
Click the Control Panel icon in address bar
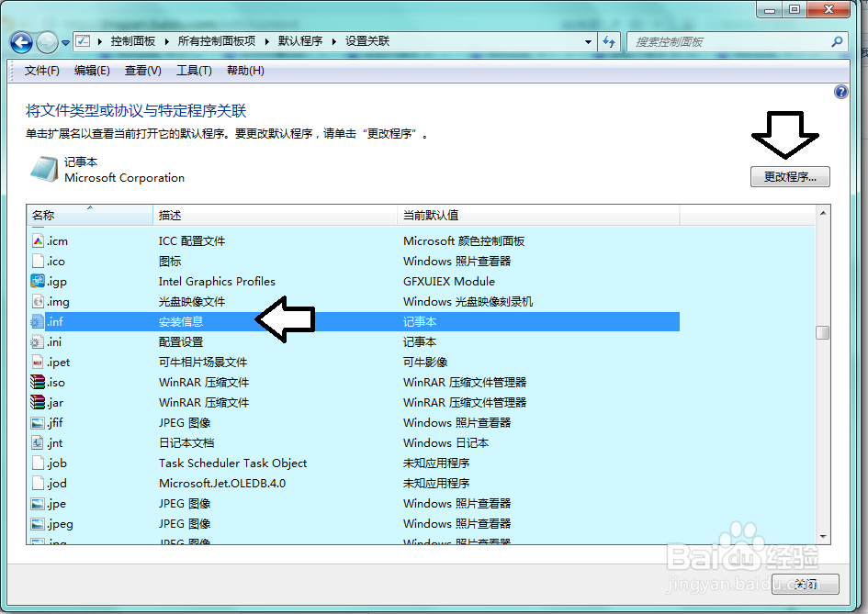[x=83, y=41]
